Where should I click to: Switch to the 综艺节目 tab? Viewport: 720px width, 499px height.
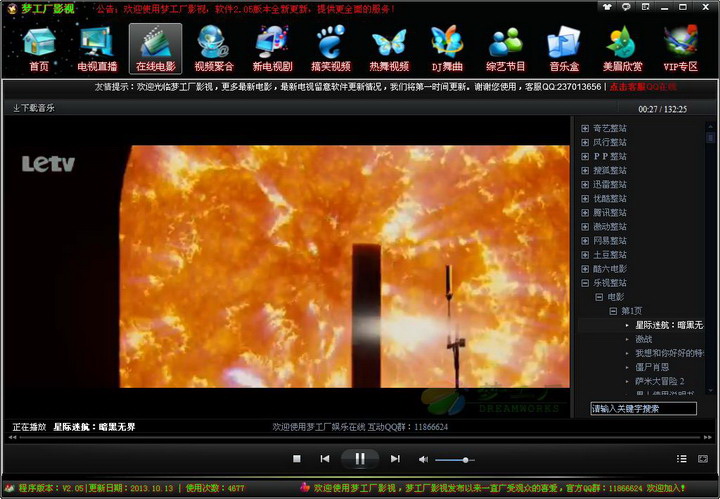tap(506, 47)
